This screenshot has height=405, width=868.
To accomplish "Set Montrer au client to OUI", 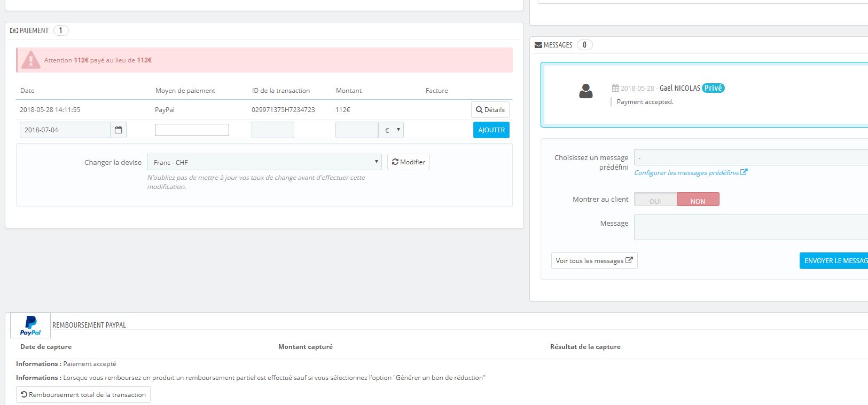I will tap(655, 200).
